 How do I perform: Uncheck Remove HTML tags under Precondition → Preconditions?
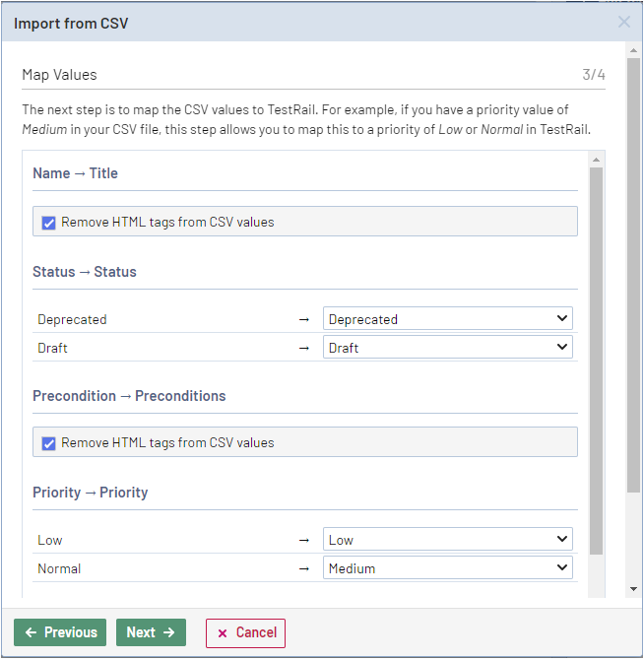(x=49, y=443)
